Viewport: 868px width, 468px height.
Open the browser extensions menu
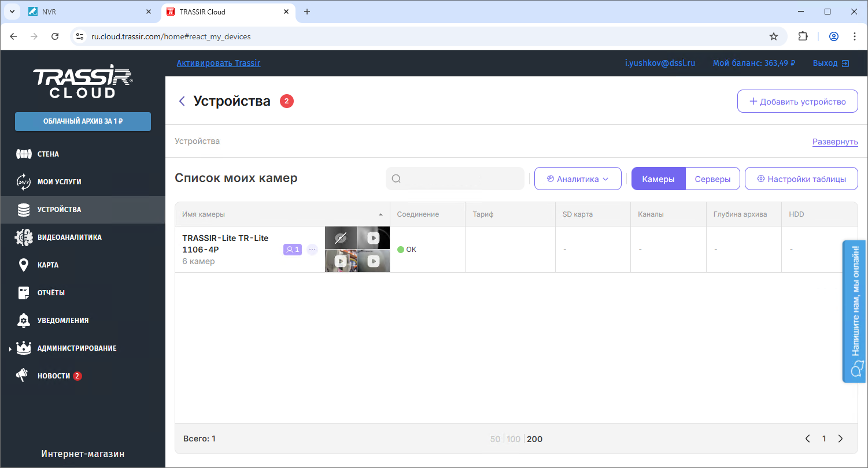click(803, 36)
